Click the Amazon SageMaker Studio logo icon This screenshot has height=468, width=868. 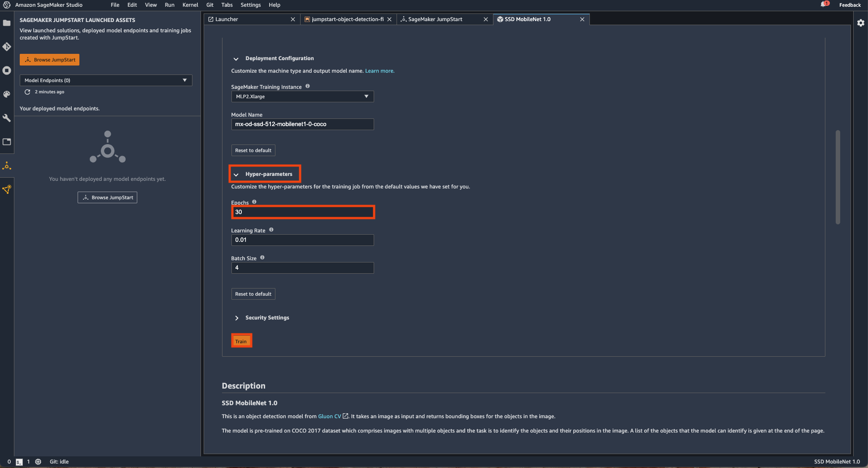7,5
